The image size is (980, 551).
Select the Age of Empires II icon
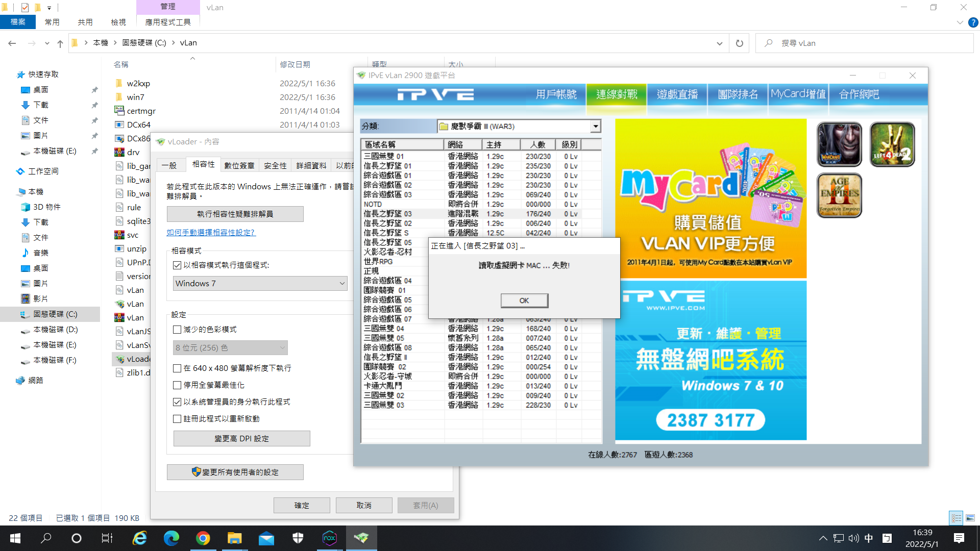point(839,195)
